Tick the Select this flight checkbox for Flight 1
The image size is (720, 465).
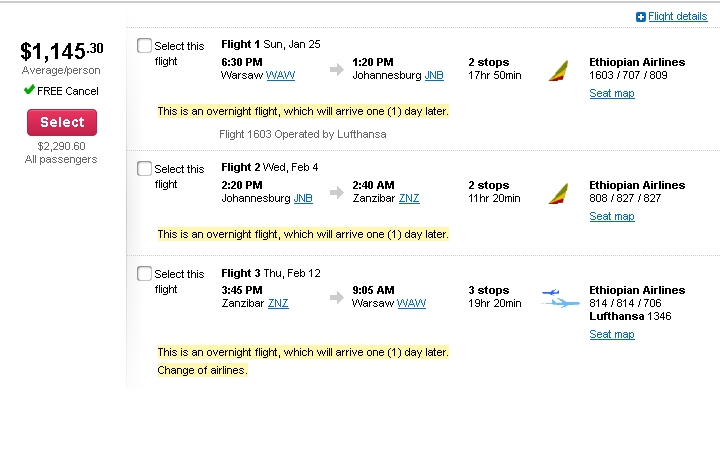click(144, 45)
